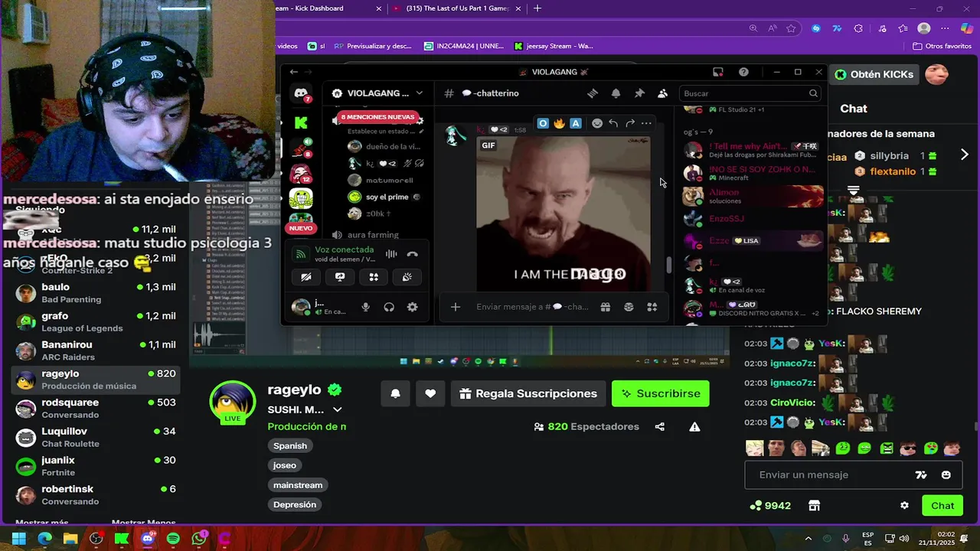
Task: Open Discord direct messages home icon
Action: pos(301,93)
